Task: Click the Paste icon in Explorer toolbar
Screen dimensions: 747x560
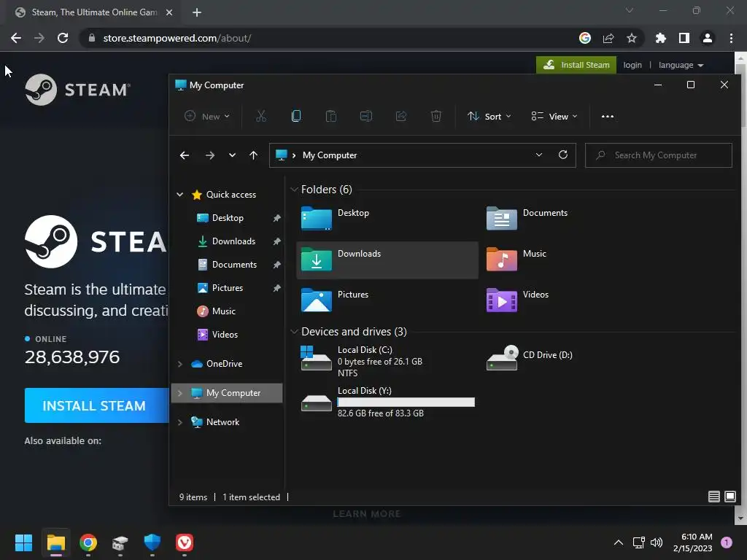Action: click(x=331, y=116)
